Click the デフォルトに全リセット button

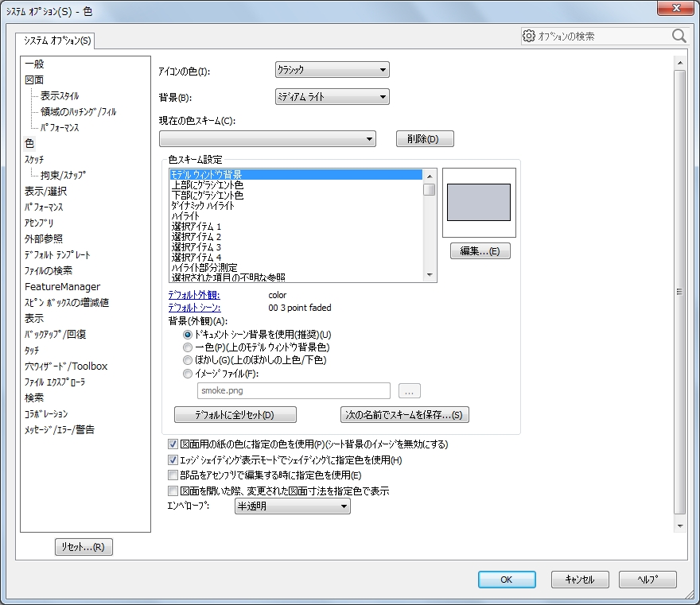[x=235, y=415]
